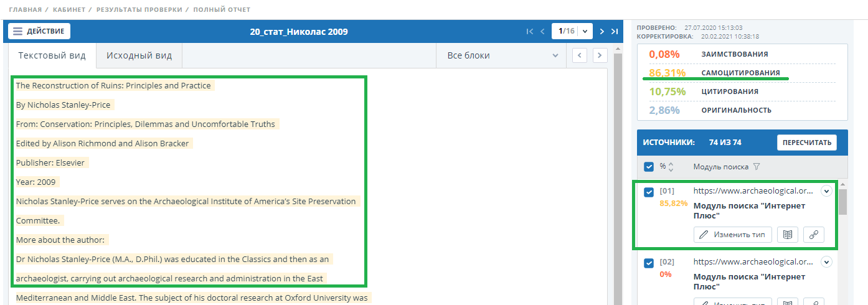The image size is (868, 305).
Task: Open the book icon for source [01]
Action: click(788, 235)
